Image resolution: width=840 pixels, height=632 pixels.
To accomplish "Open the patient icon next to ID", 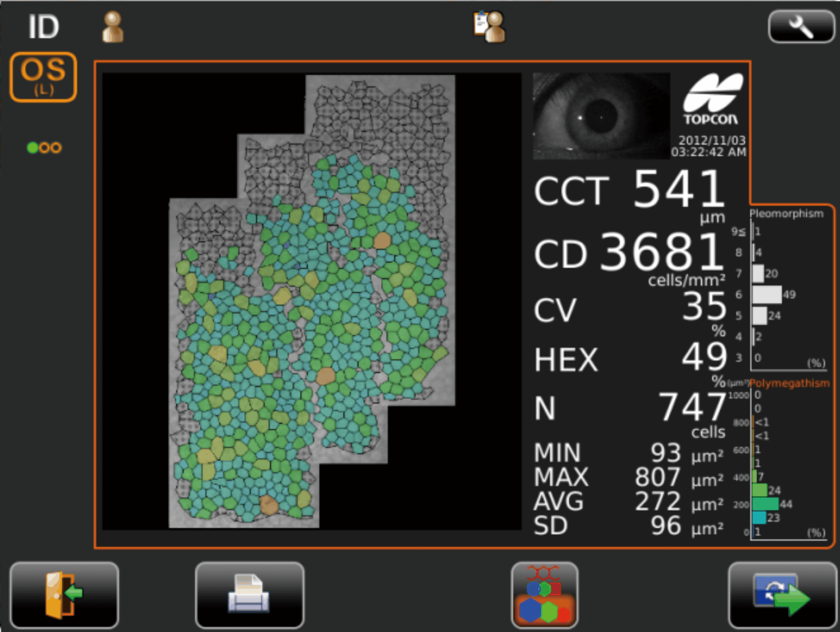I will 113,27.
